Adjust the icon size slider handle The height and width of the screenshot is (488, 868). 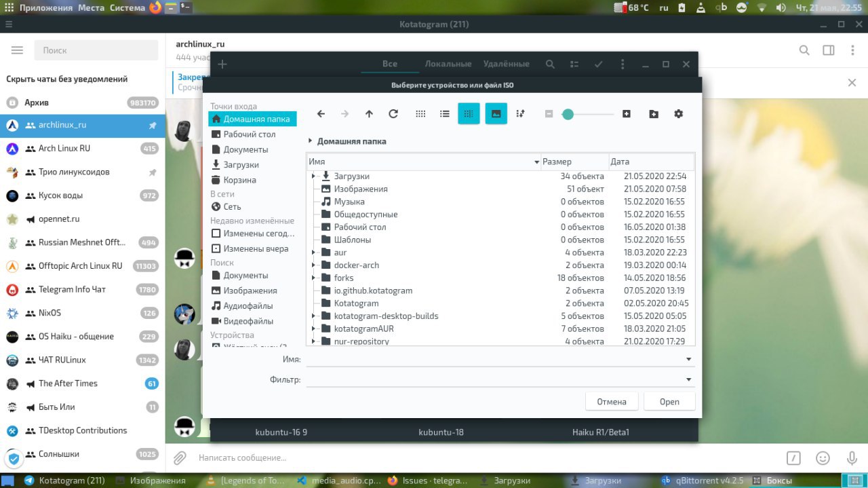(568, 114)
